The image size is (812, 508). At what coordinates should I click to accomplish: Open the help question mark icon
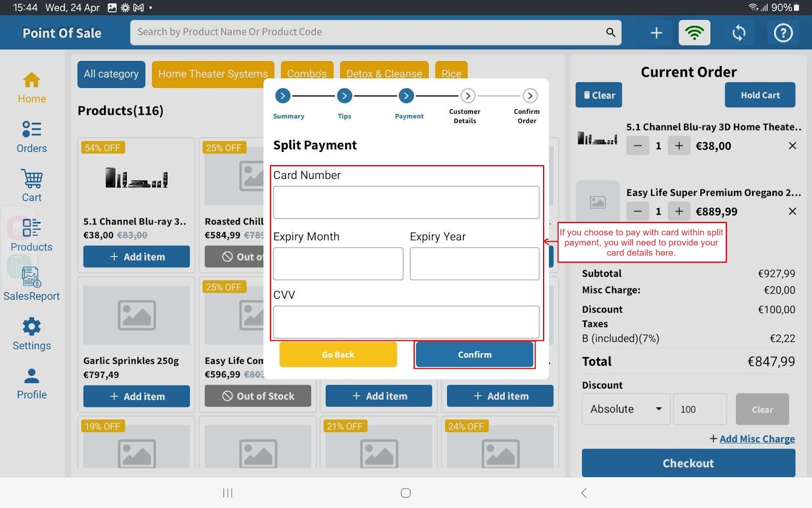(x=783, y=33)
